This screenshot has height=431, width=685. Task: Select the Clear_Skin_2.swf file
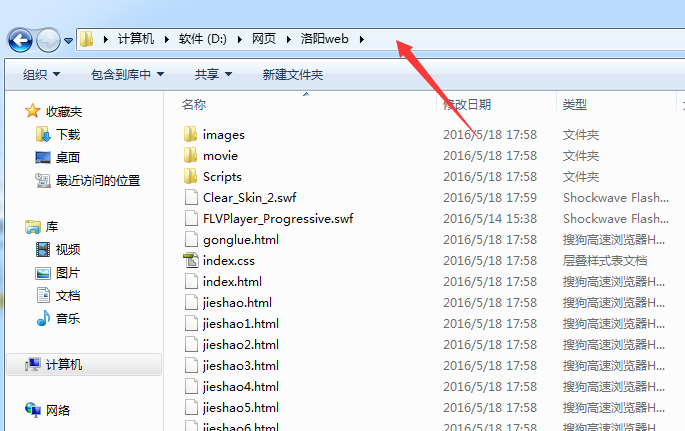coord(249,197)
